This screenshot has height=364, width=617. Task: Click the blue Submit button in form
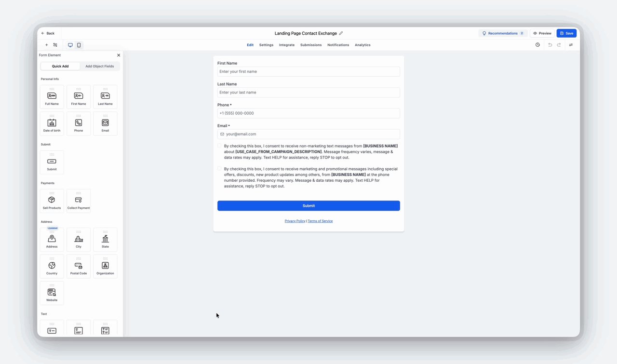308,206
